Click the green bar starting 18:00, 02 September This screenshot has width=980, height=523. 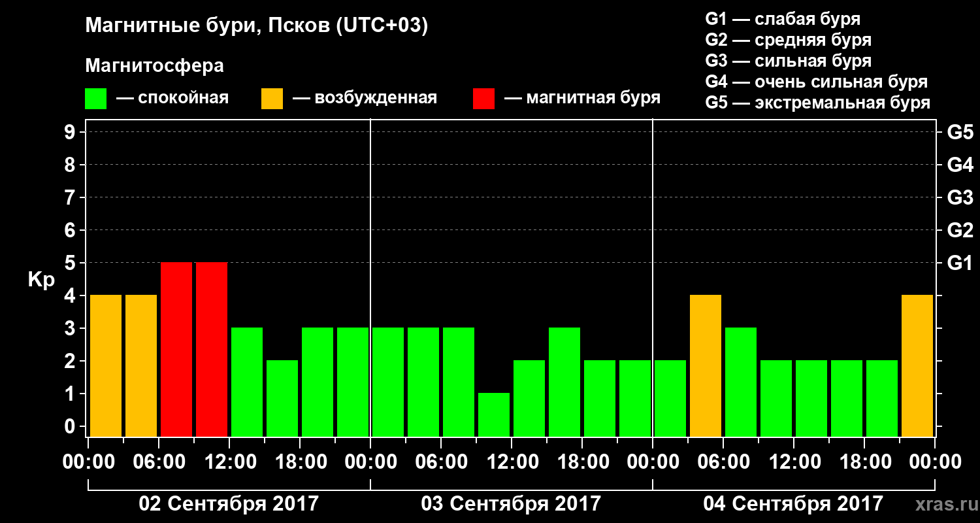[x=318, y=382]
